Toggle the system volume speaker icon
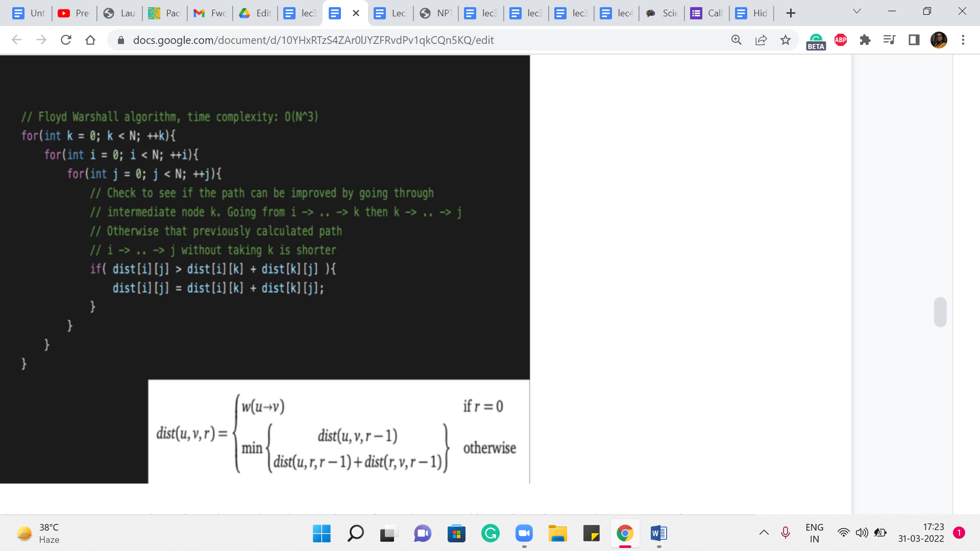This screenshot has width=980, height=551. [862, 533]
